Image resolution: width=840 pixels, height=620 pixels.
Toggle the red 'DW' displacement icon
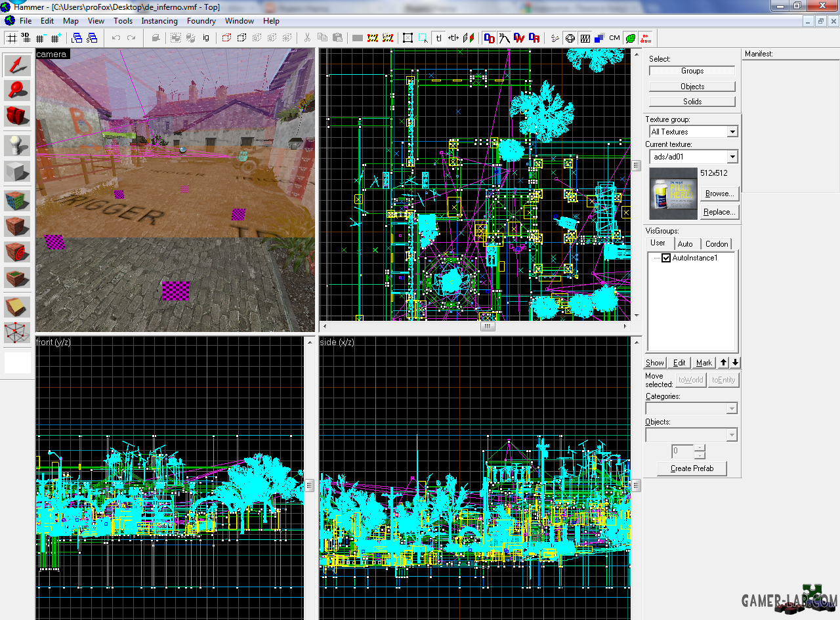[519, 38]
